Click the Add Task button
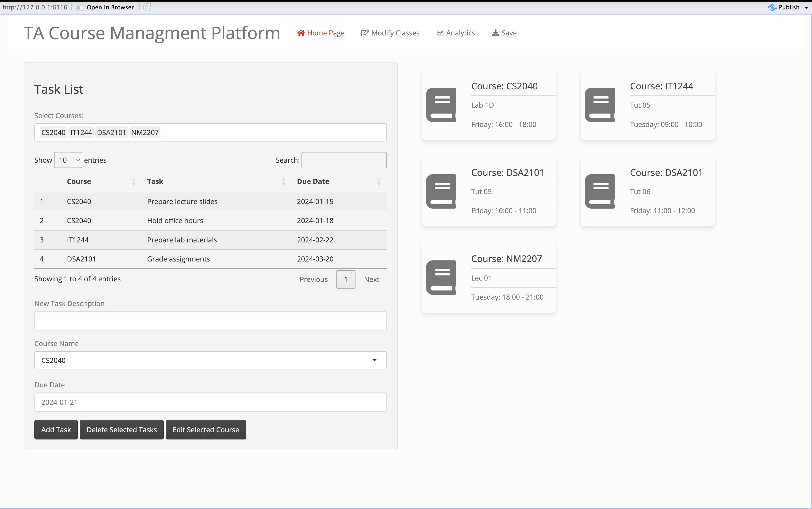The width and height of the screenshot is (812, 509). [x=56, y=430]
